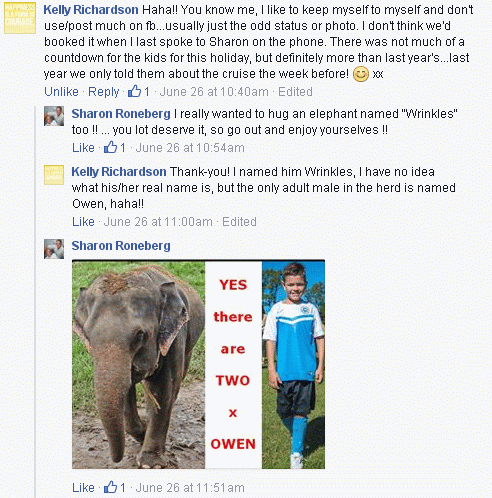Open the June 26 at 10:40am timestamp
Image resolution: width=492 pixels, height=498 pixels.
pos(214,92)
